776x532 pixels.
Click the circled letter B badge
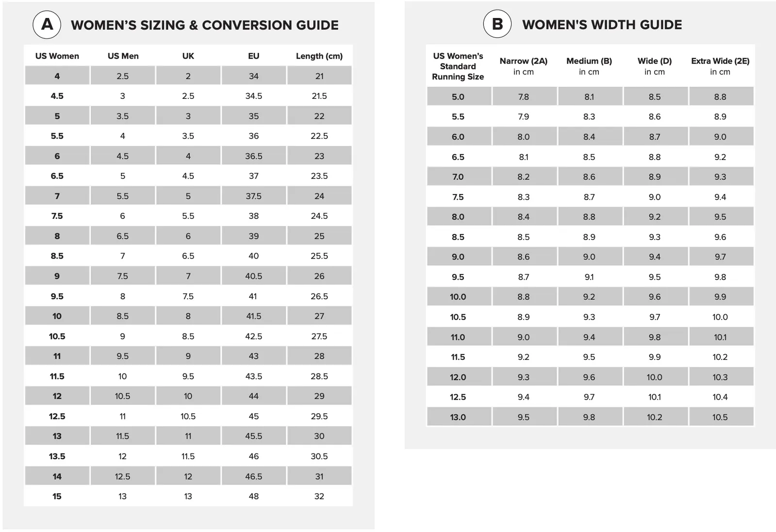point(497,24)
